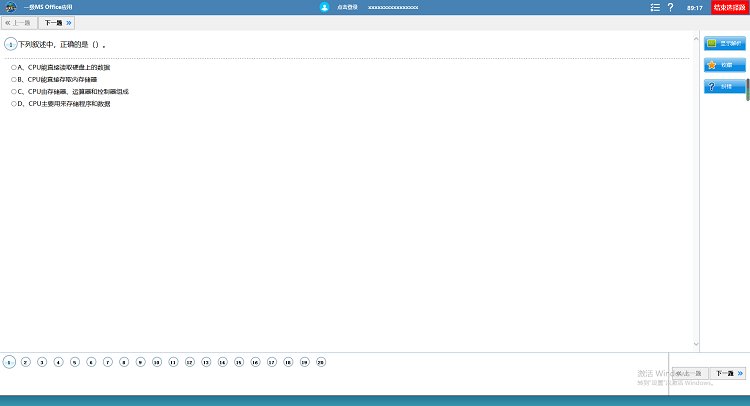Click the red end-exam button
The image size is (750, 406).
pyautogui.click(x=730, y=8)
